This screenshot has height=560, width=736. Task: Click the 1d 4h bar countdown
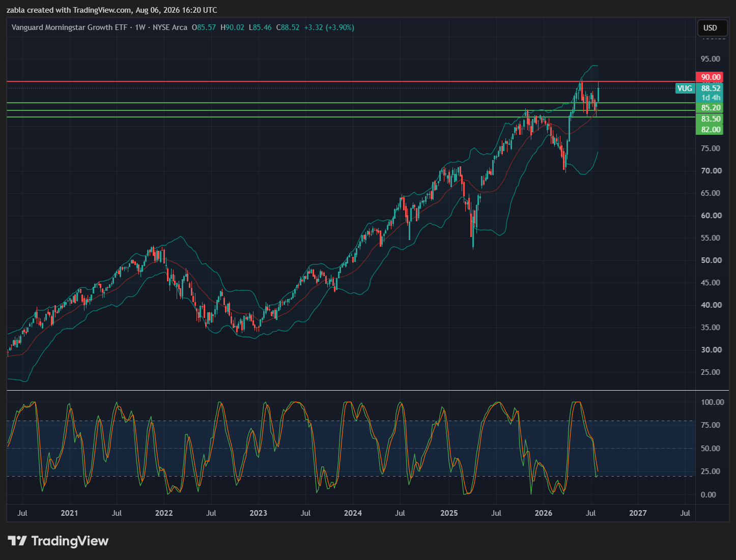[710, 98]
